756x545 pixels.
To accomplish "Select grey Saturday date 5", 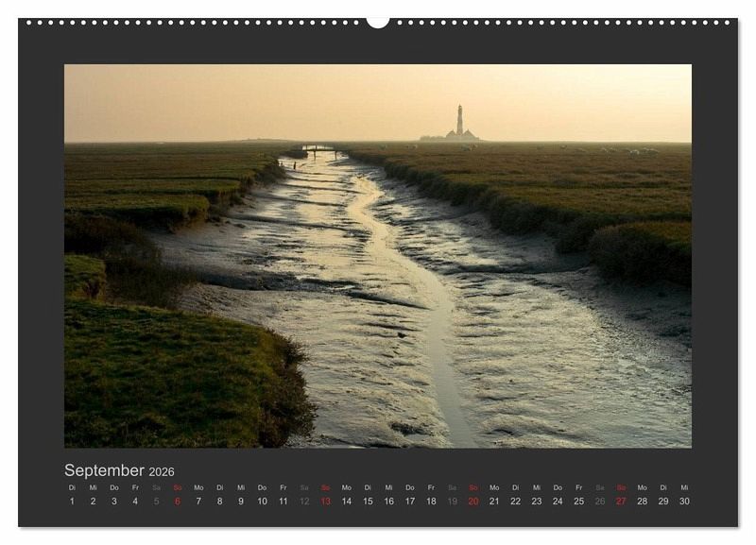I will 156,502.
